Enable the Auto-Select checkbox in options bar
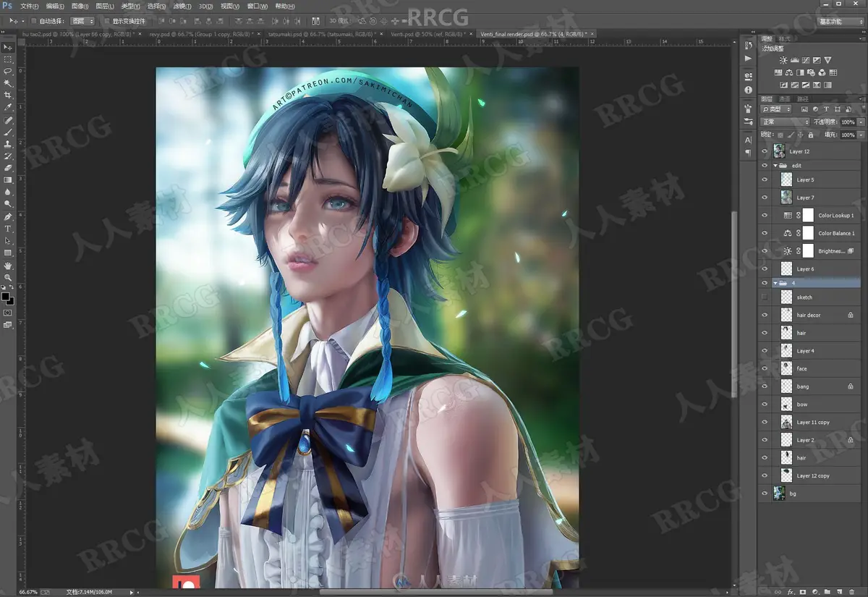Viewport: 868px width, 597px height. [x=34, y=21]
